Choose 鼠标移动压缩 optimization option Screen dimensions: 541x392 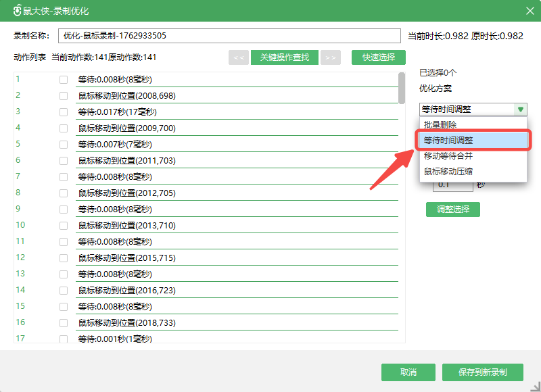448,172
